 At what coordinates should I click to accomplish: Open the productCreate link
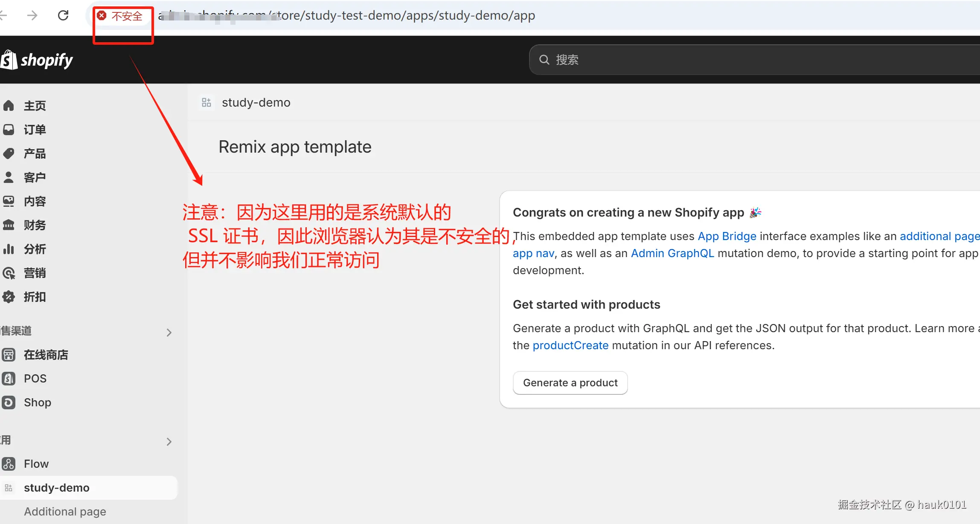tap(570, 345)
